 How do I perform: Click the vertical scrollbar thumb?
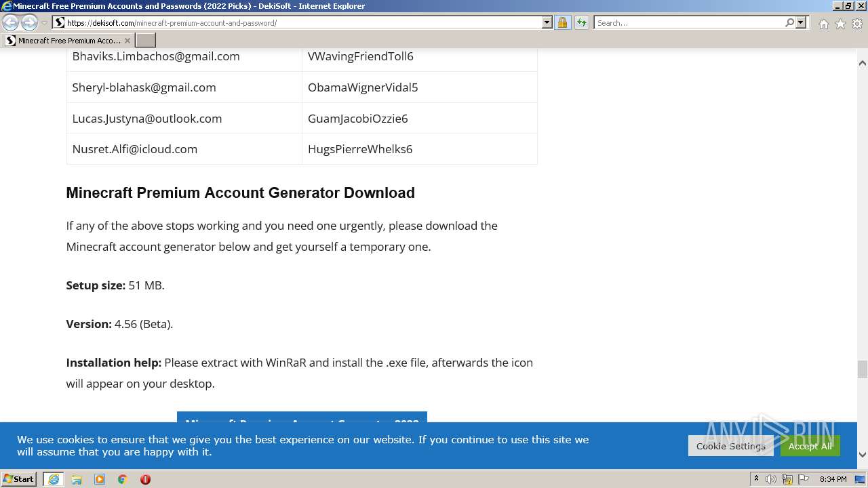(x=862, y=369)
